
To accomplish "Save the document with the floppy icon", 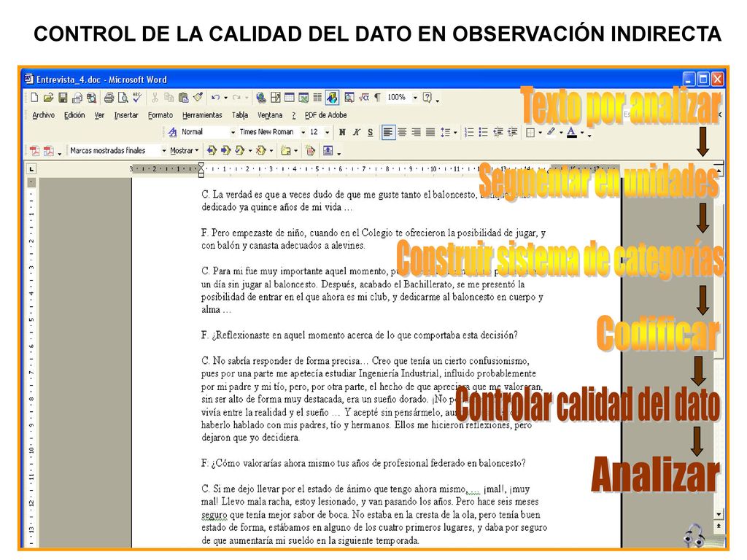I will pos(63,98).
